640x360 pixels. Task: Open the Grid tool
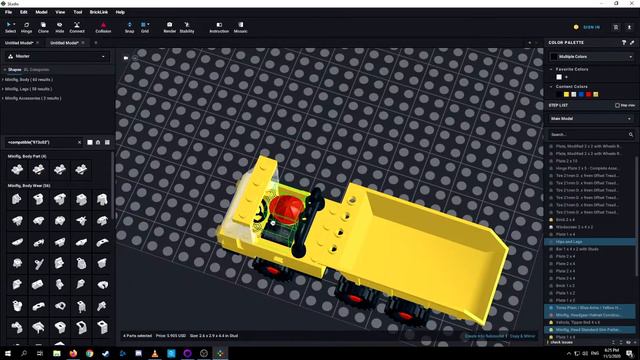click(x=145, y=27)
